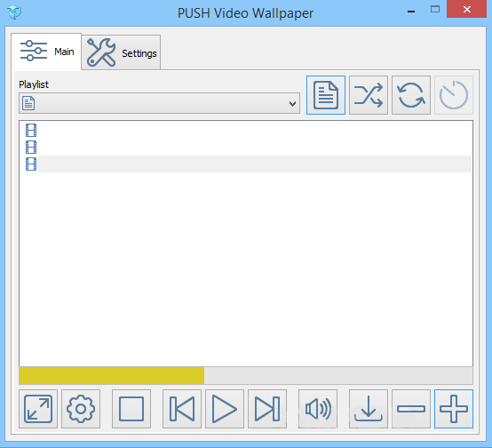Skip to next video
The image size is (492, 448).
267,409
